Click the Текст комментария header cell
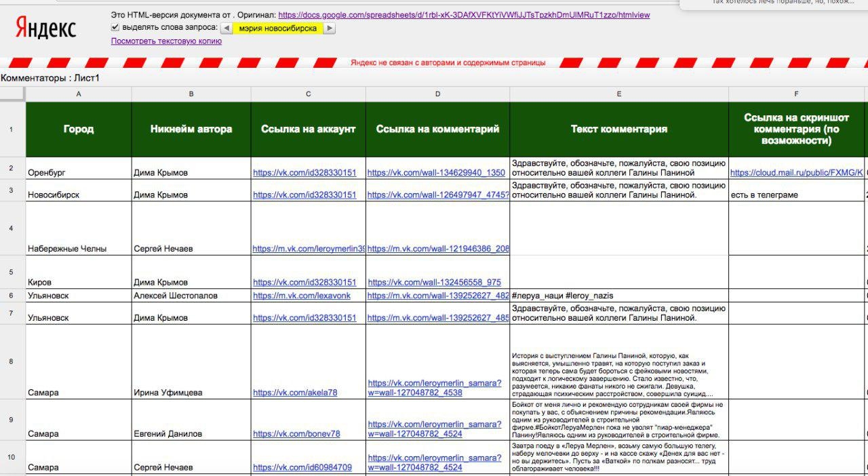The image size is (868, 476). pyautogui.click(x=619, y=130)
